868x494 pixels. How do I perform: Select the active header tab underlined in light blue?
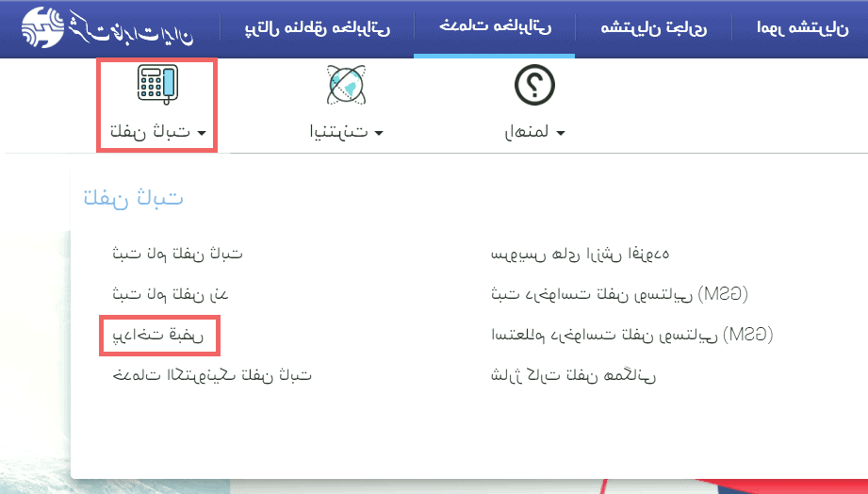pyautogui.click(x=495, y=26)
